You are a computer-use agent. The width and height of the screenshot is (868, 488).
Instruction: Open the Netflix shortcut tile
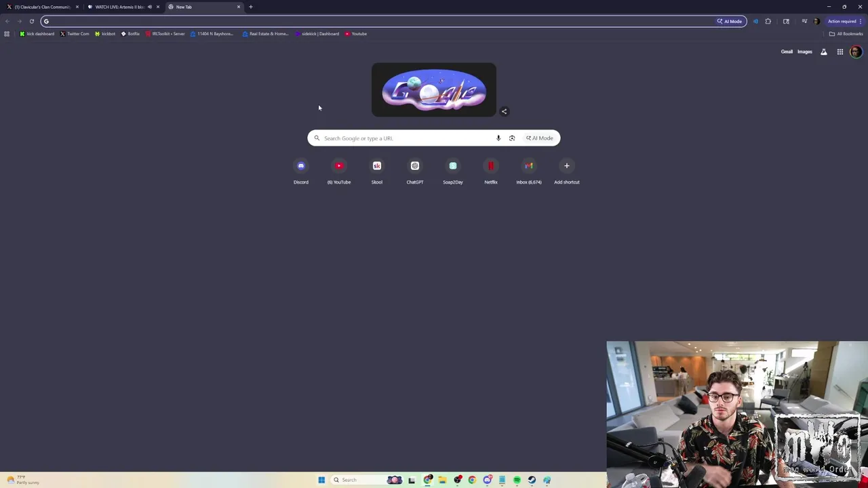(x=491, y=171)
